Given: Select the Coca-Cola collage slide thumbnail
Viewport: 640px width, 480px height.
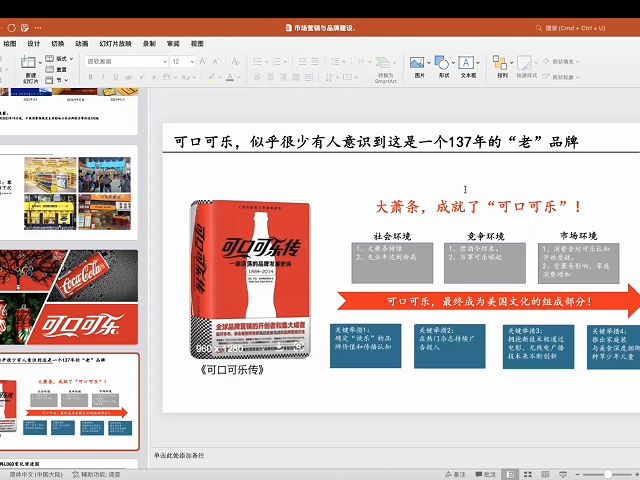Looking at the screenshot, I should 69,297.
